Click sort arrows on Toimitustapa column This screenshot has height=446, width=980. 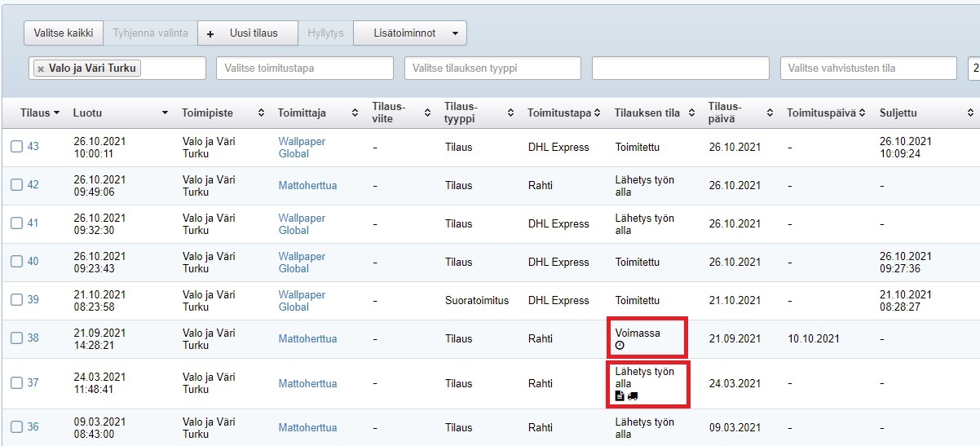598,113
